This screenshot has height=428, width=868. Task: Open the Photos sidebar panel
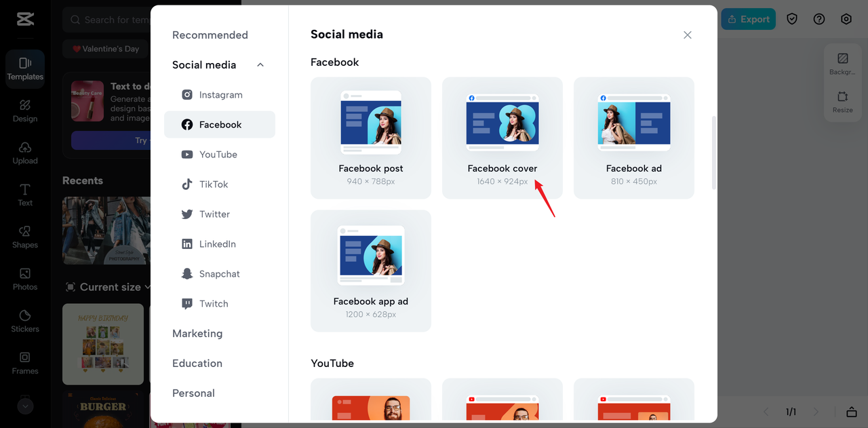click(x=25, y=279)
